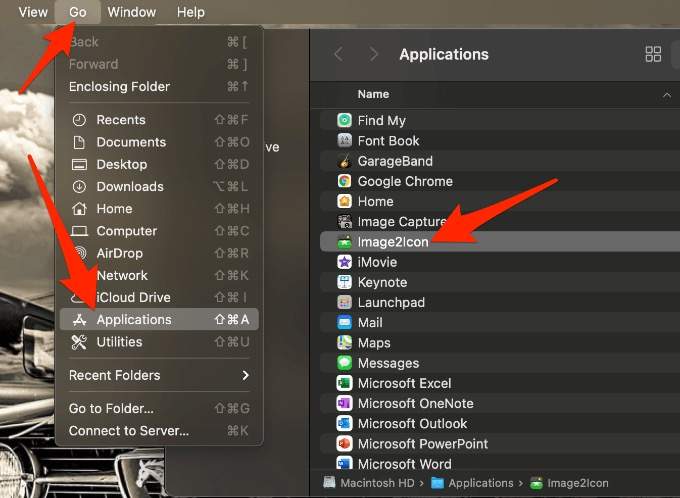This screenshot has width=680, height=498.
Task: Go back in Finder toolbar
Action: (x=339, y=54)
